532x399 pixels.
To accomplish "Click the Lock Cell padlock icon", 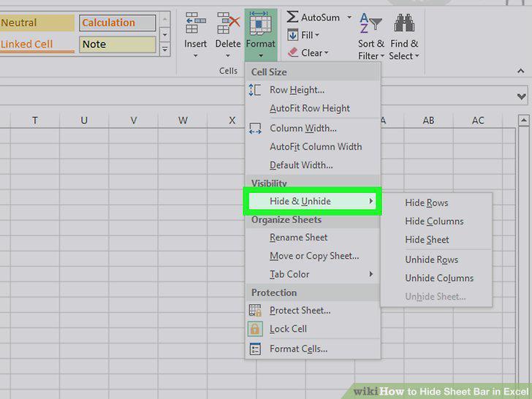I will coord(255,329).
